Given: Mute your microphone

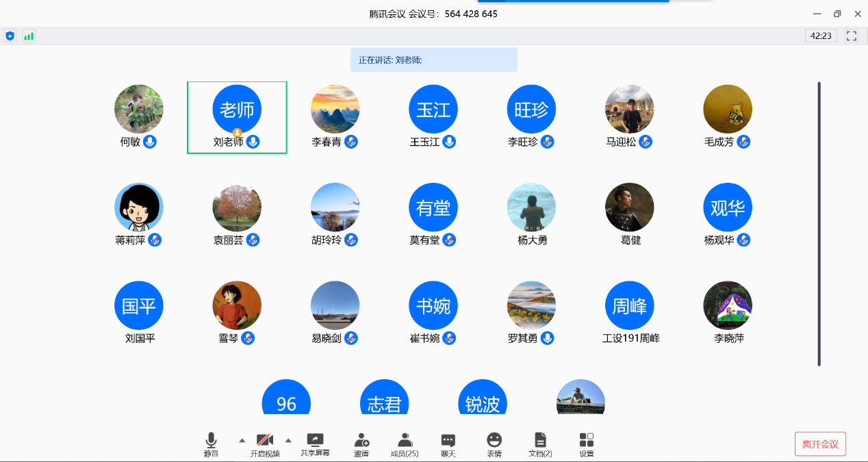Looking at the screenshot, I should pos(212,444).
